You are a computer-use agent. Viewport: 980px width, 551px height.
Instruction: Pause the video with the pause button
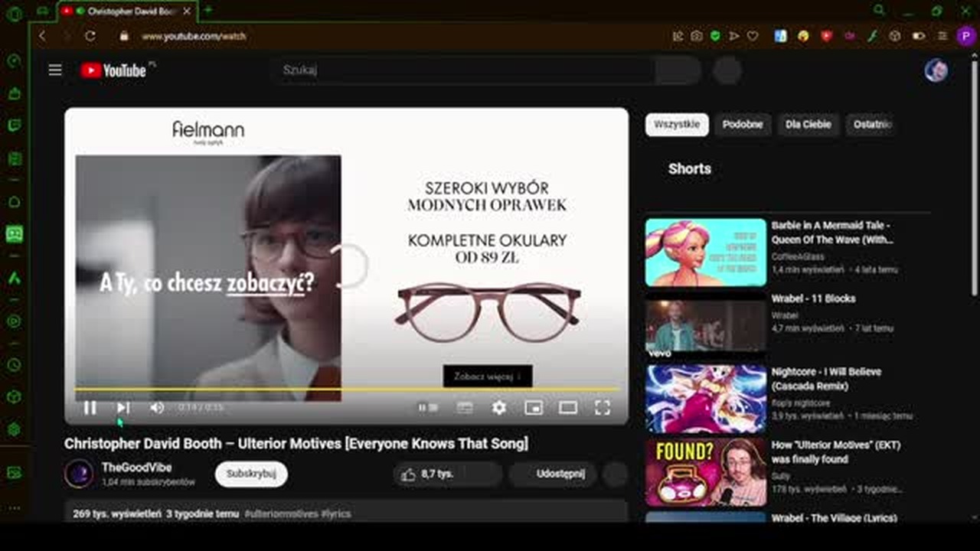(90, 408)
